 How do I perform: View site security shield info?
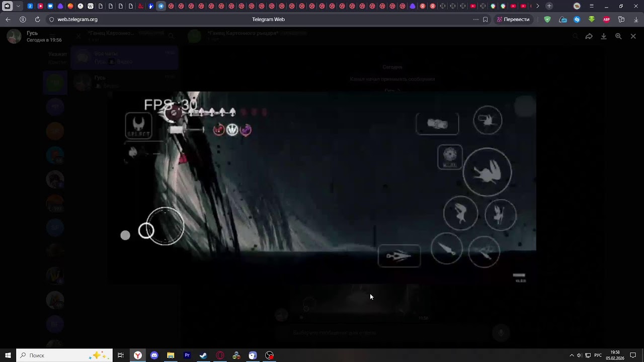[x=51, y=20]
